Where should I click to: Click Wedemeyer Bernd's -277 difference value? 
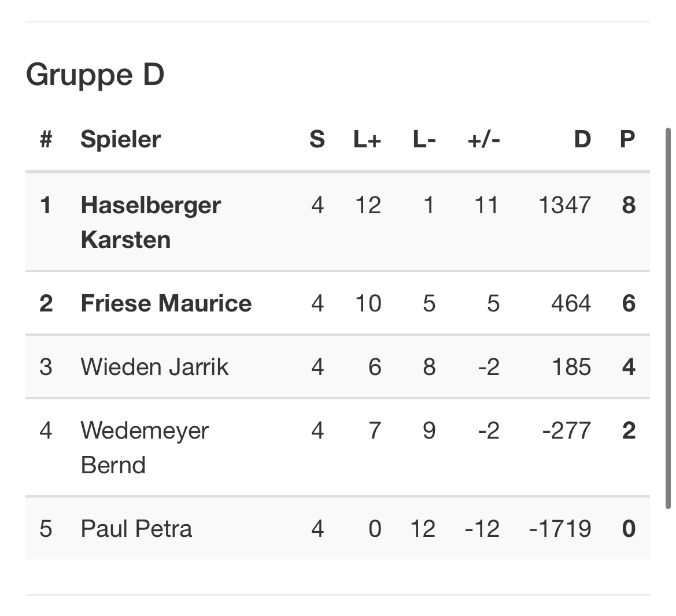click(x=566, y=431)
